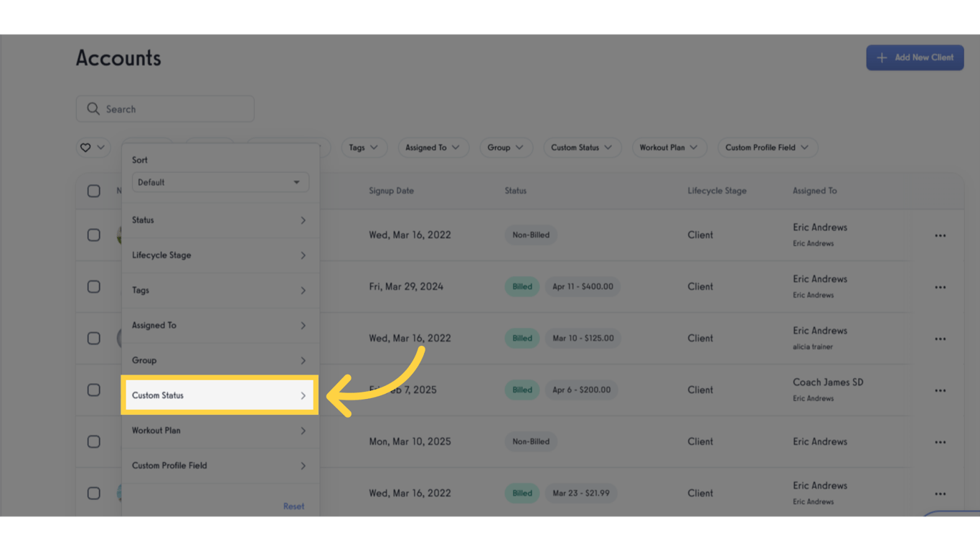Click the plus icon on Add New Client
The height and width of the screenshot is (551, 980).
coord(880,57)
